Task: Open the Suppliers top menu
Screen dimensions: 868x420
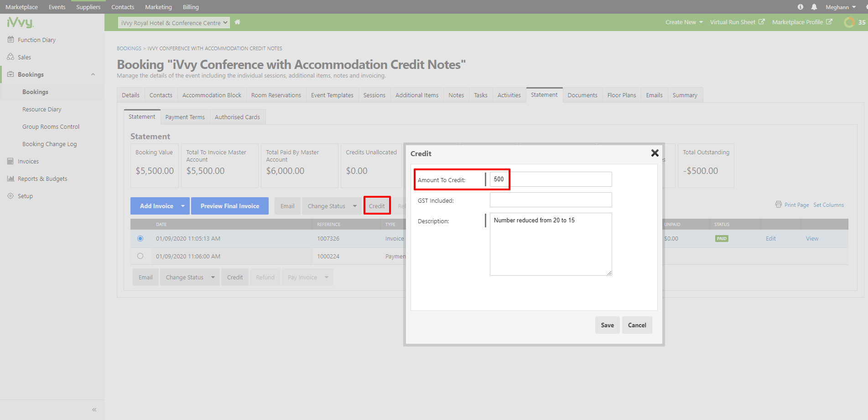Action: click(x=88, y=7)
